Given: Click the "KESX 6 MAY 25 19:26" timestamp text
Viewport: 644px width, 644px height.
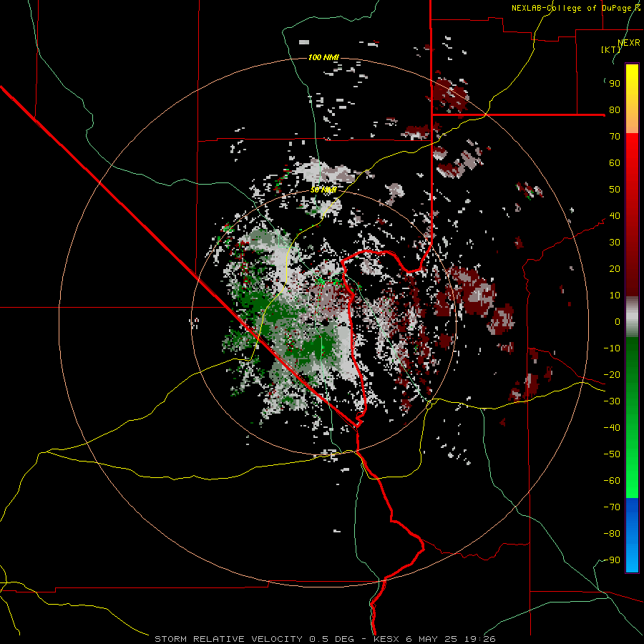Looking at the screenshot, I should [434, 639].
